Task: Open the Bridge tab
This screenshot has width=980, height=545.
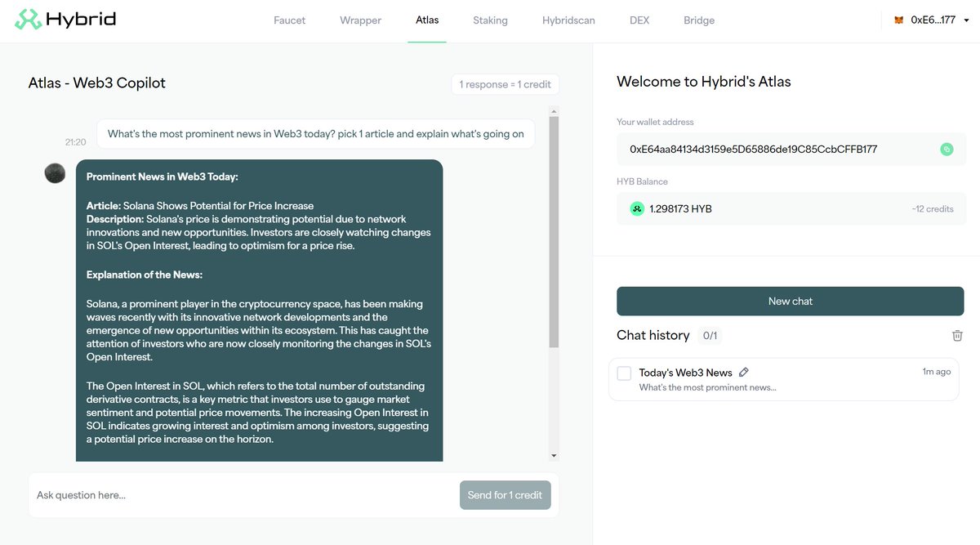Action: tap(699, 20)
